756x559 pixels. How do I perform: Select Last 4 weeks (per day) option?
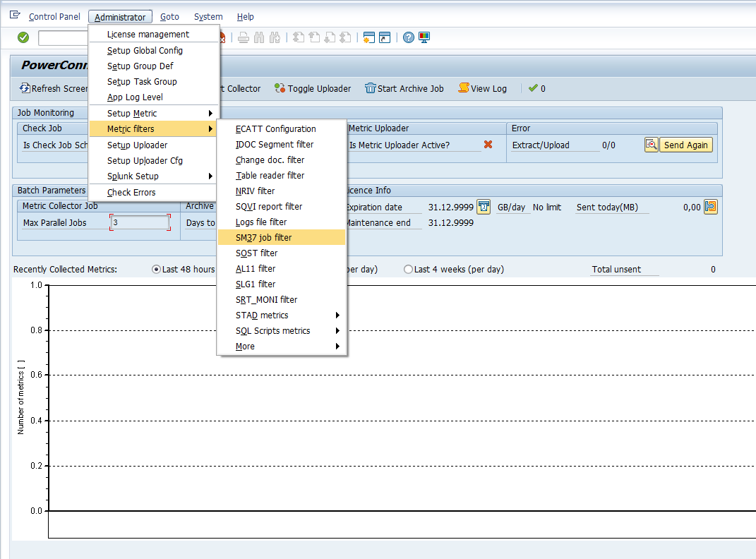click(x=408, y=270)
